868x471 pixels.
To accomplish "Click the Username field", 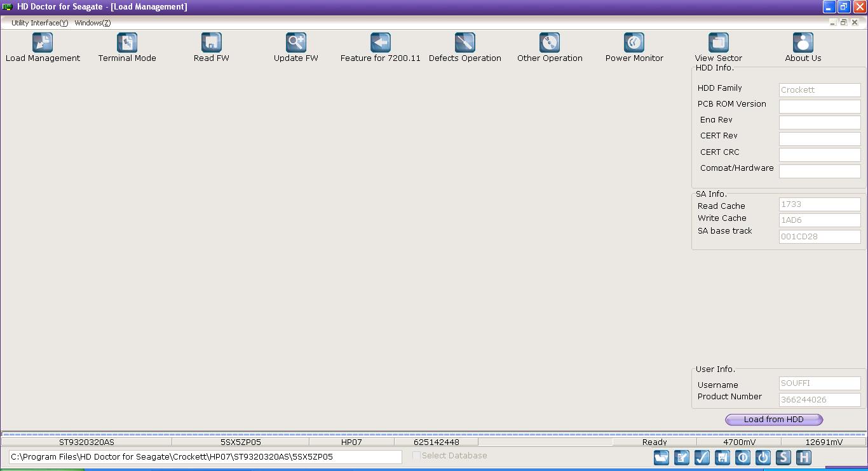I will click(x=820, y=383).
